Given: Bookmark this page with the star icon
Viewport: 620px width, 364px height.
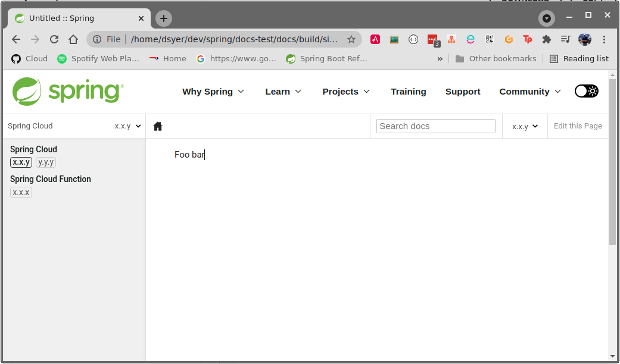Looking at the screenshot, I should point(351,39).
